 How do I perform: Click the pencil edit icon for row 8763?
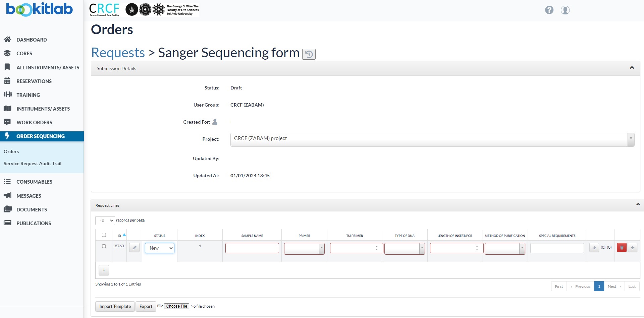click(134, 248)
